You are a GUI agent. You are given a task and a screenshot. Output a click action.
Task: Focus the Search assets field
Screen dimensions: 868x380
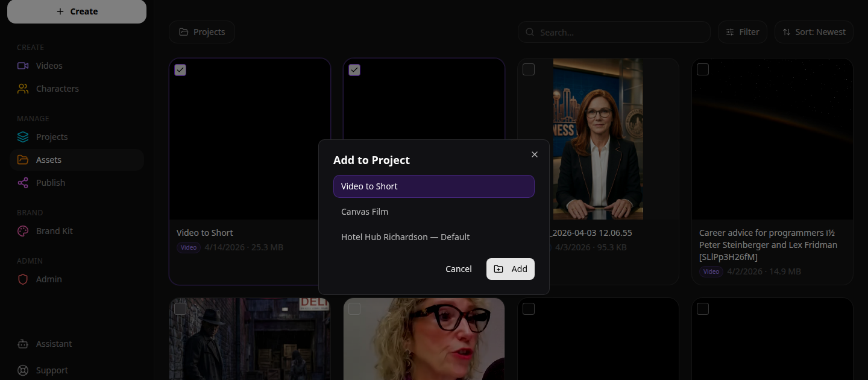click(614, 32)
